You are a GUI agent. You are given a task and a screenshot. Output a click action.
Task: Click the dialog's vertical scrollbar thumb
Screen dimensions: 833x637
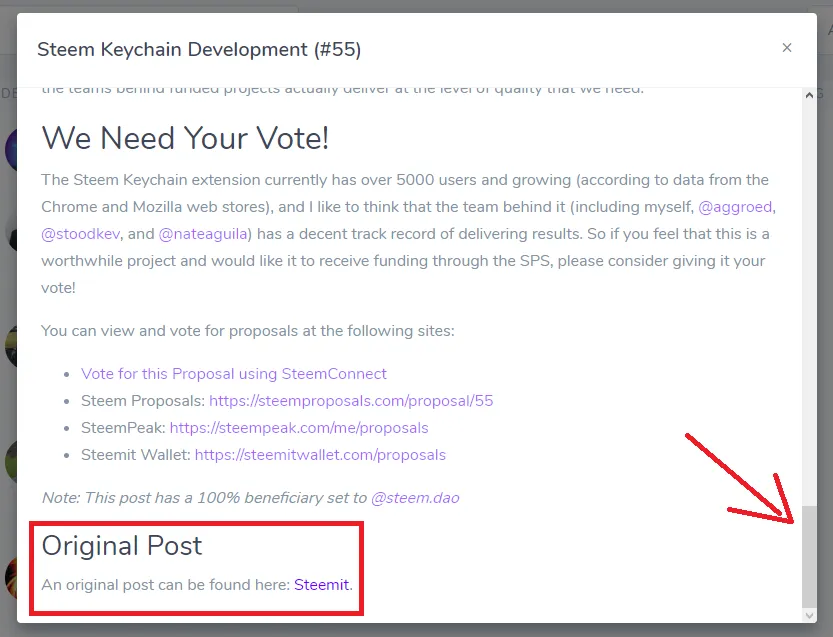[809, 556]
